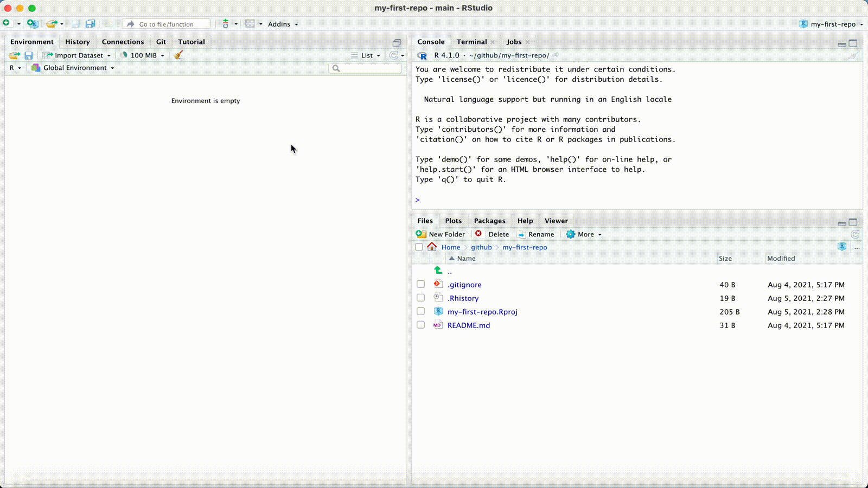Click the .Rhistory file icon
The height and width of the screenshot is (488, 868).
coord(438,298)
